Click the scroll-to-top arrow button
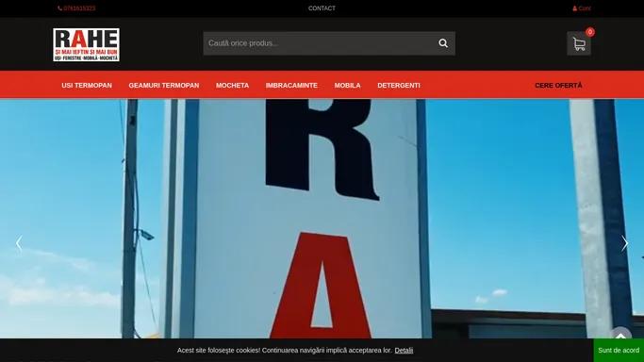644x362 pixels. tap(621, 336)
